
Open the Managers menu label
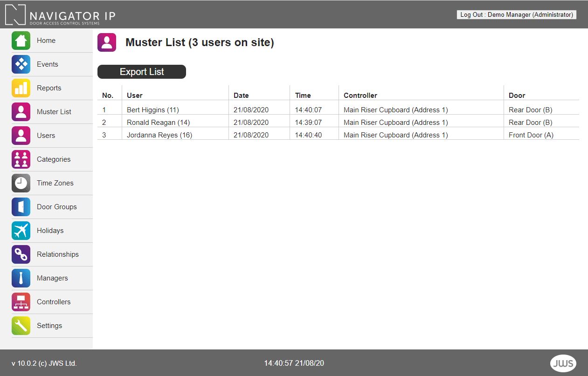[52, 278]
